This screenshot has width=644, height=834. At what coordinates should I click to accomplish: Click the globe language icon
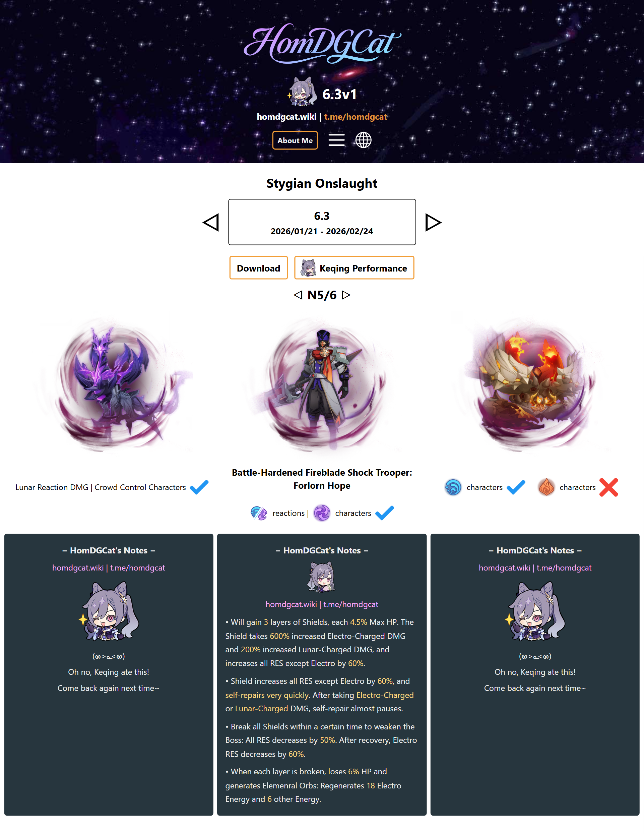tap(363, 140)
